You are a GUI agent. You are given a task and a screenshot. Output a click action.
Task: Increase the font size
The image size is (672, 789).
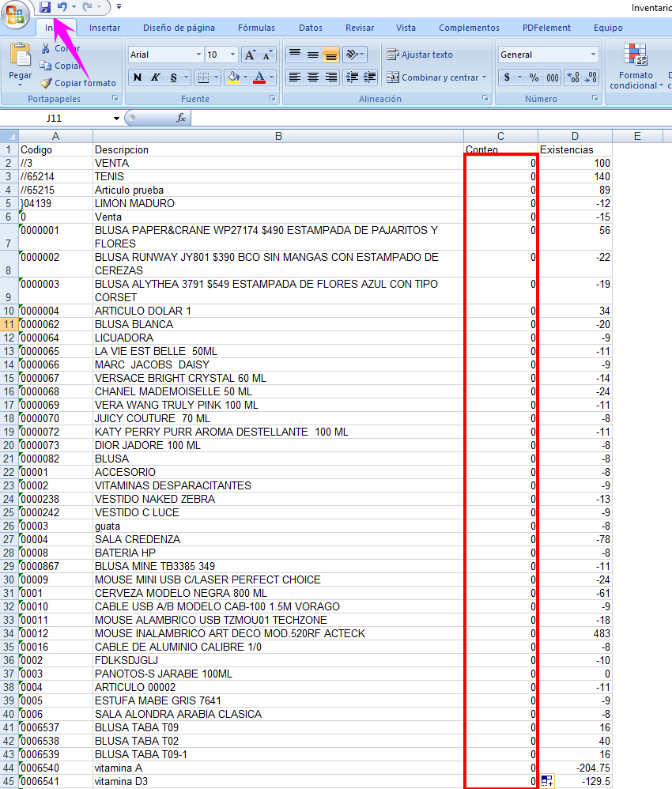(250, 55)
